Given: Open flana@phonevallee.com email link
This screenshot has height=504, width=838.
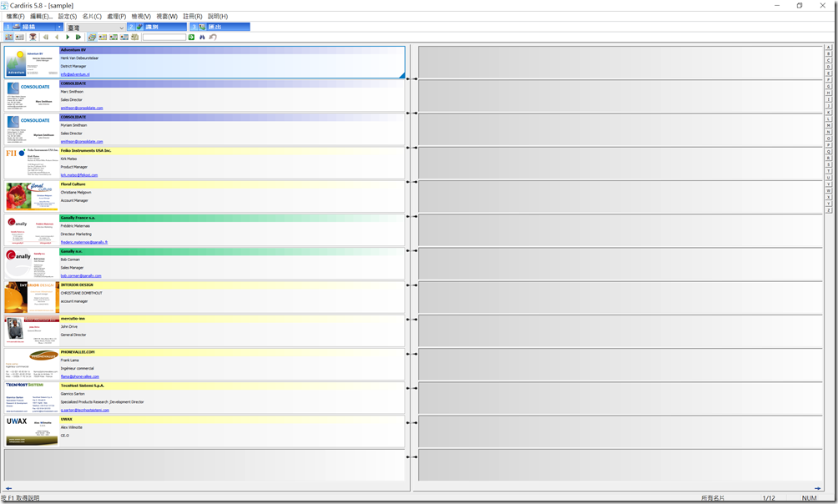Looking at the screenshot, I should [79, 376].
